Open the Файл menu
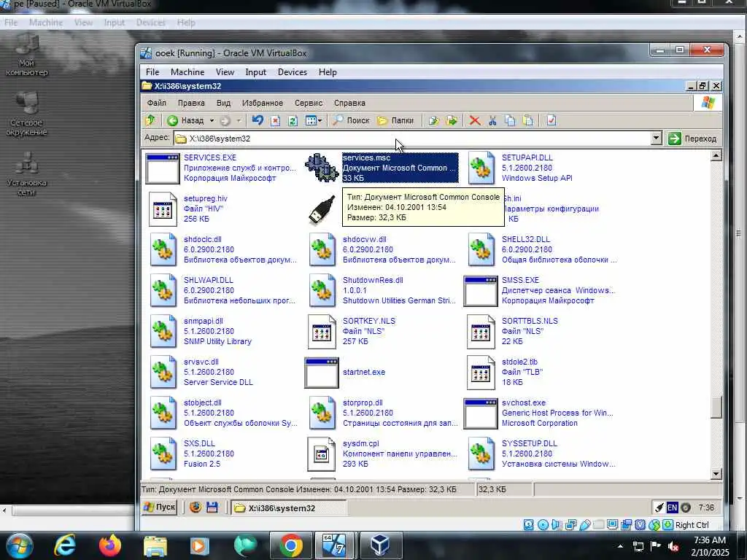This screenshot has width=747, height=560. tap(156, 103)
